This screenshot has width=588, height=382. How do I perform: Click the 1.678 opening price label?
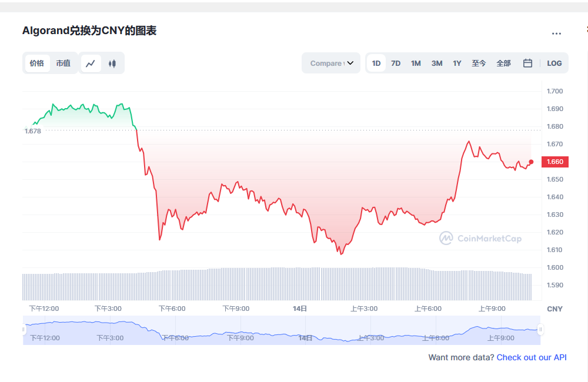pyautogui.click(x=32, y=131)
